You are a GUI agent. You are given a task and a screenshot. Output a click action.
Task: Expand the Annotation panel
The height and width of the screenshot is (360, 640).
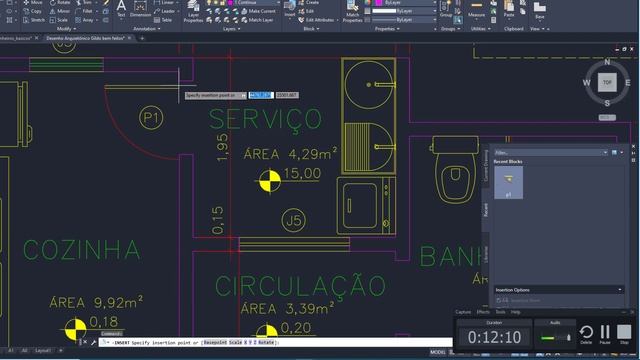pyautogui.click(x=147, y=29)
